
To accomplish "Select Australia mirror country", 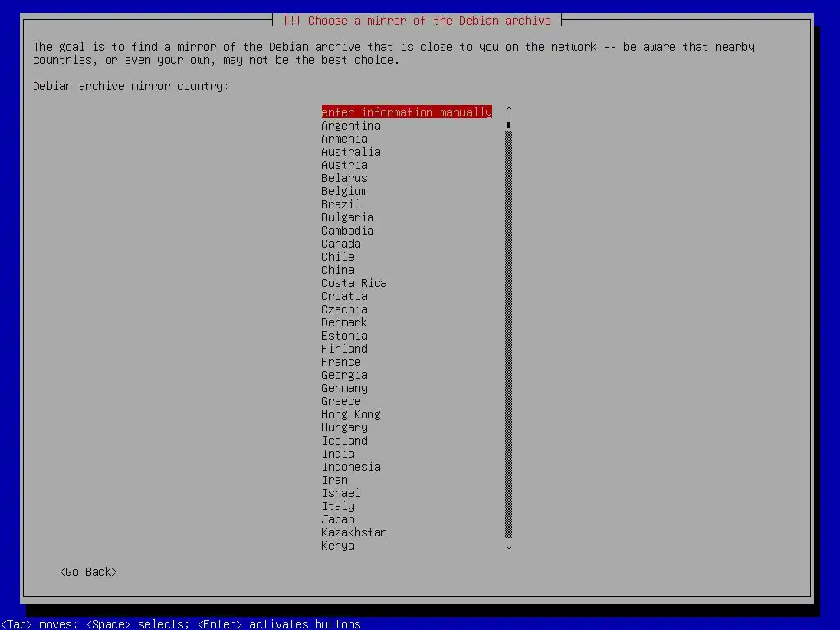I will 351,152.
